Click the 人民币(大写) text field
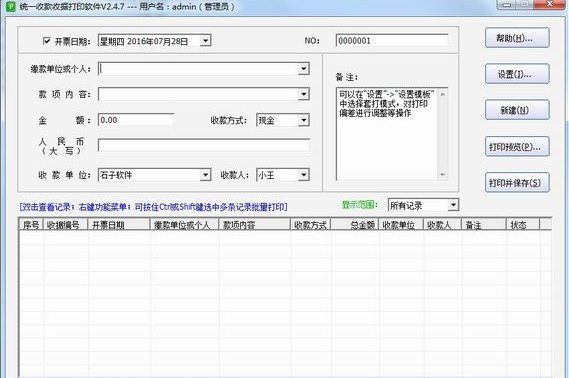 pyautogui.click(x=204, y=145)
